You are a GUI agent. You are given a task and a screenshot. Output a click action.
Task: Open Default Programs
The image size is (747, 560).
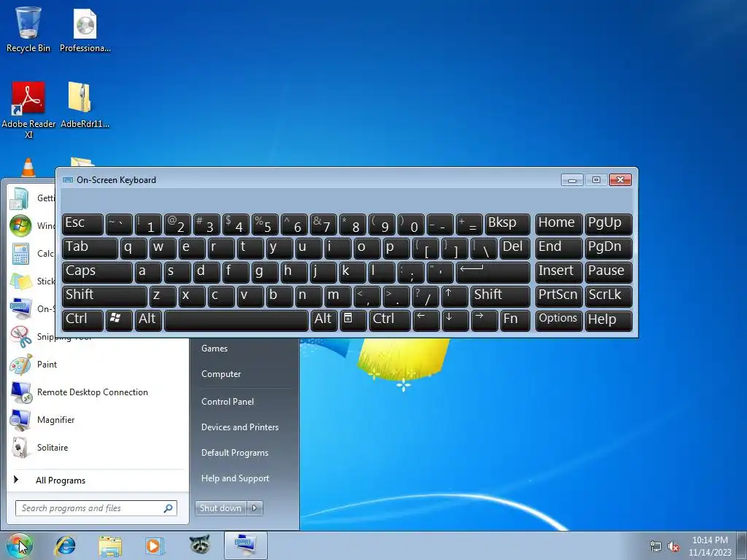click(x=235, y=454)
